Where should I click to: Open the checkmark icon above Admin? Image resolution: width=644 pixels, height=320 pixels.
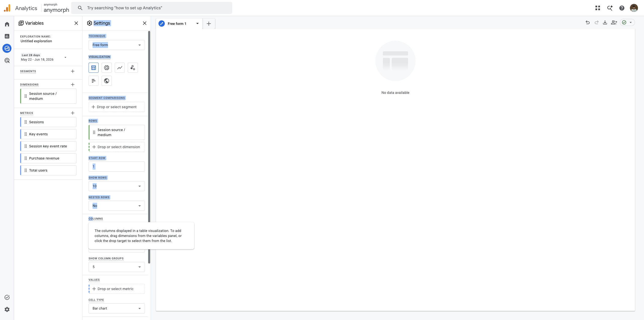[7, 297]
